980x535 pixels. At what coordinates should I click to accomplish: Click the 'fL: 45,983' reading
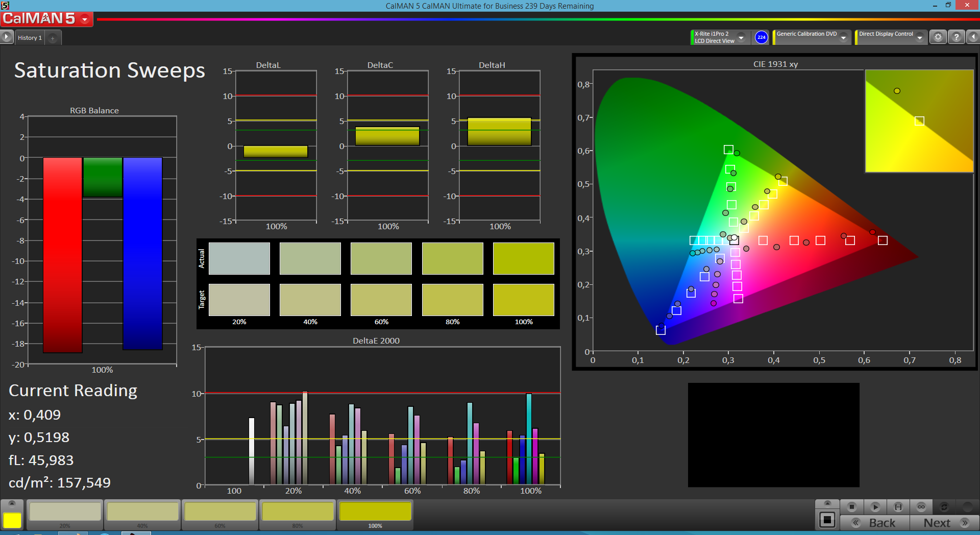[41, 460]
